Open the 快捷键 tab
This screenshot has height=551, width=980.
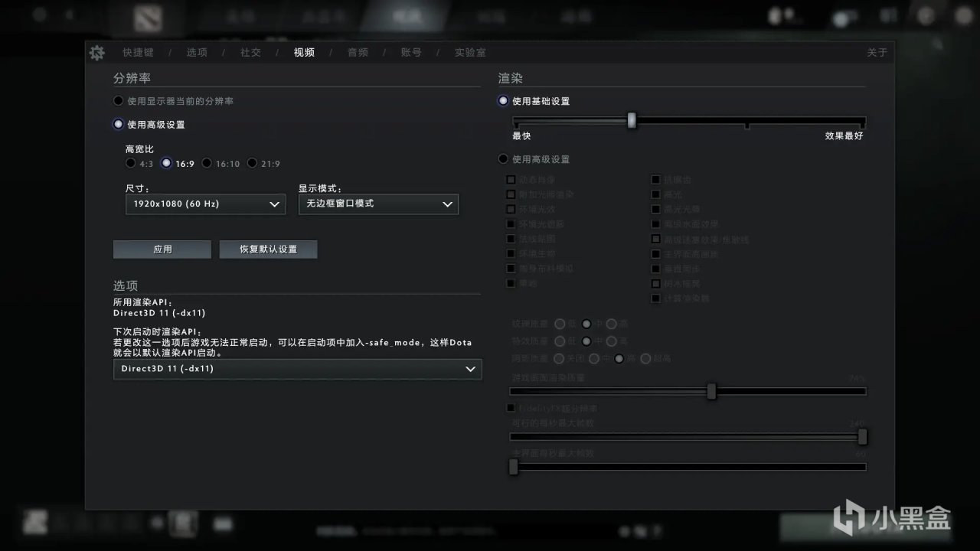point(138,53)
